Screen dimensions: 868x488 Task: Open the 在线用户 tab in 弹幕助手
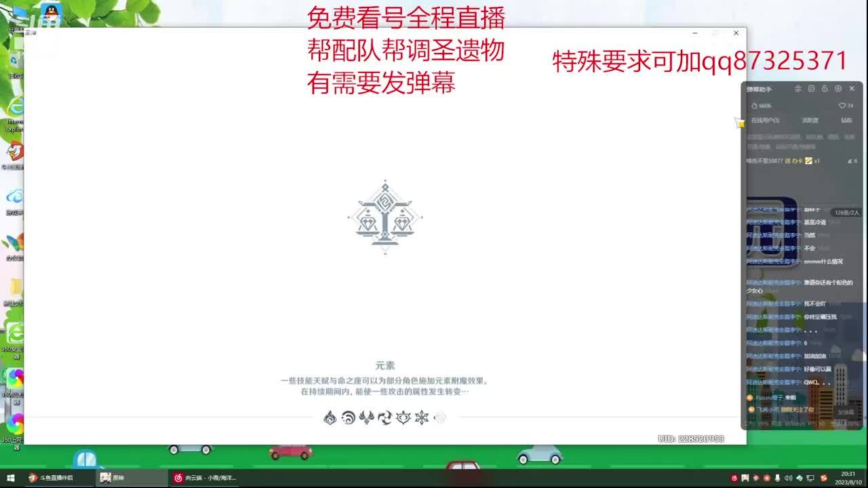point(765,120)
